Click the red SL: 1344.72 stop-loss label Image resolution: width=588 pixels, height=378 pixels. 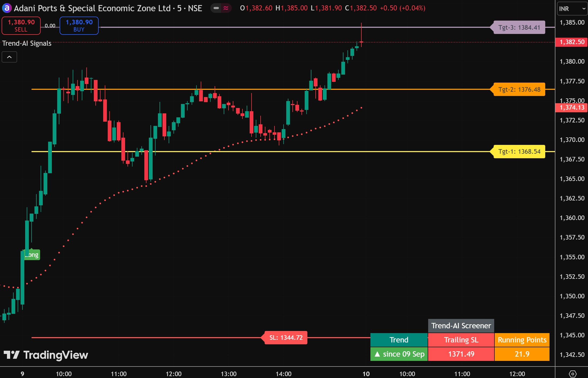(286, 338)
